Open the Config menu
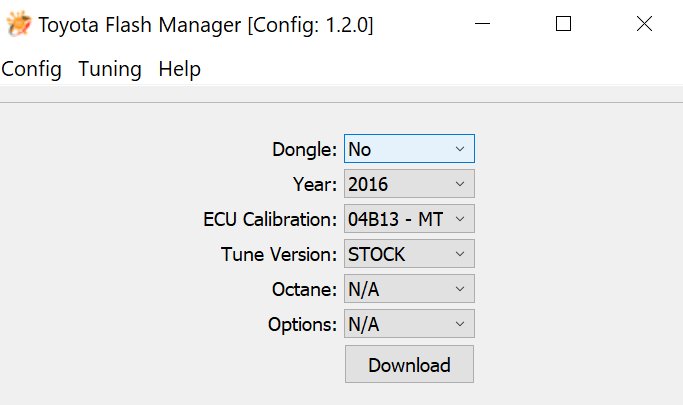683x405 pixels. [31, 69]
